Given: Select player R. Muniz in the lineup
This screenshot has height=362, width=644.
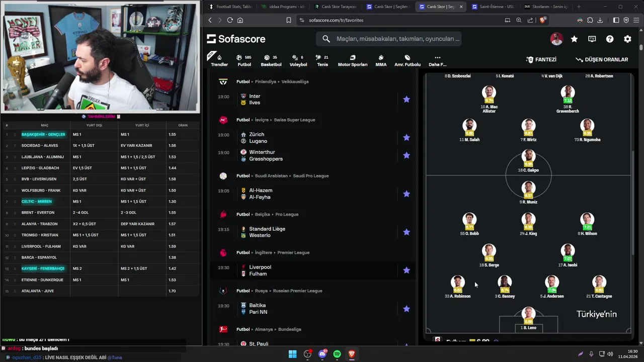Looking at the screenshot, I should click(x=528, y=193).
